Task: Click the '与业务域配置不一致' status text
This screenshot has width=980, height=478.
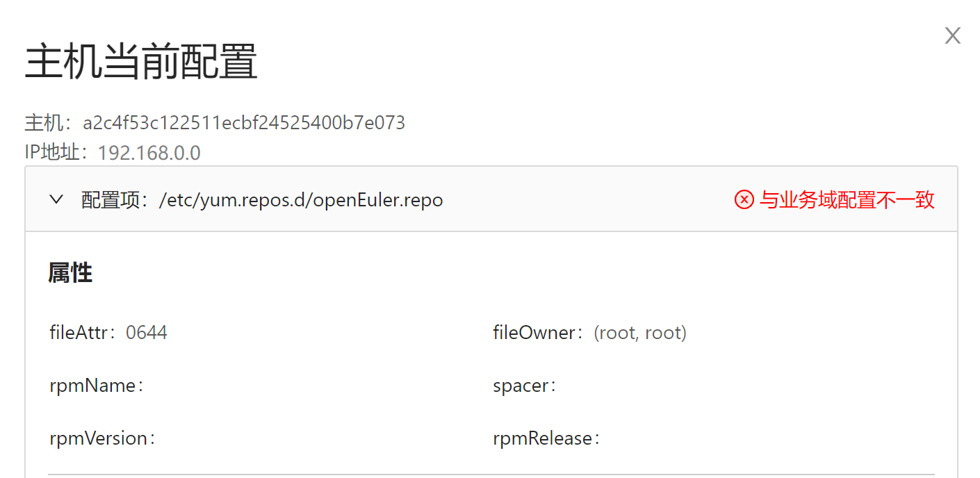Action: [x=847, y=200]
